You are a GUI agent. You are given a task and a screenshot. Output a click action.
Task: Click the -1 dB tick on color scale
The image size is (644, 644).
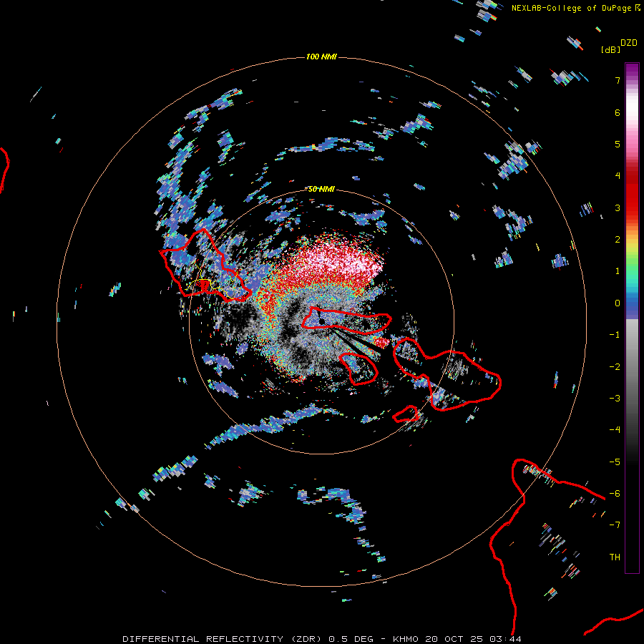point(615,335)
